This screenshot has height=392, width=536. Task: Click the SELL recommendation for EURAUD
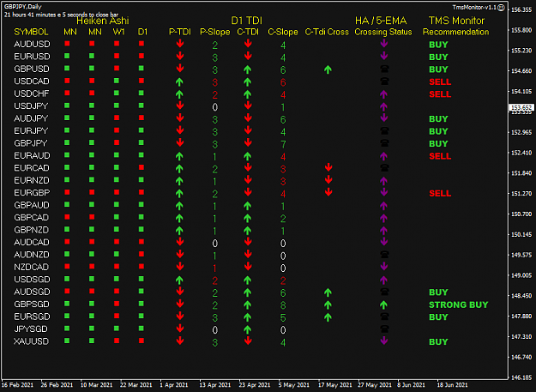pos(440,156)
